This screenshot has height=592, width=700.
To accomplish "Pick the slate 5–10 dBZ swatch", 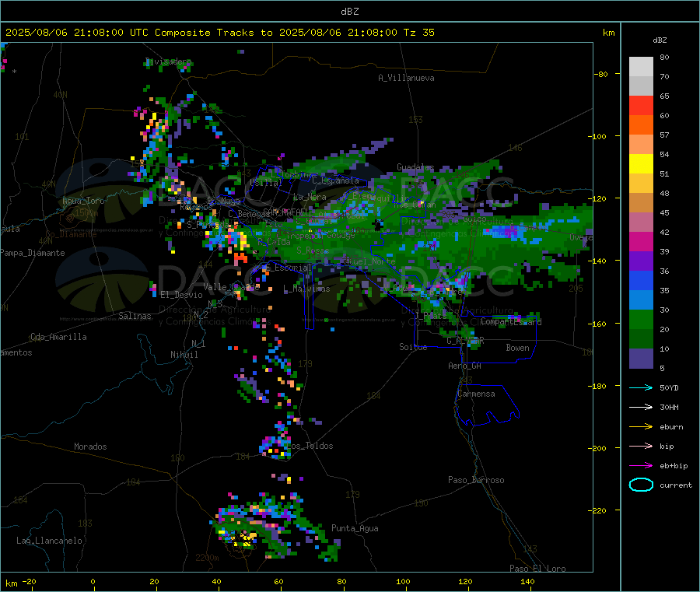I will pyautogui.click(x=641, y=359).
